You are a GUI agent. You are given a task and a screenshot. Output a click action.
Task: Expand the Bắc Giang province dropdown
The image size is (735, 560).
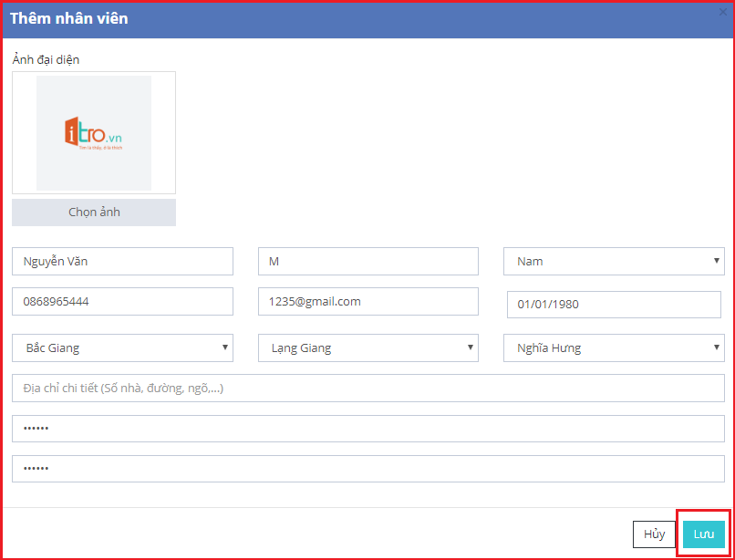tap(122, 347)
